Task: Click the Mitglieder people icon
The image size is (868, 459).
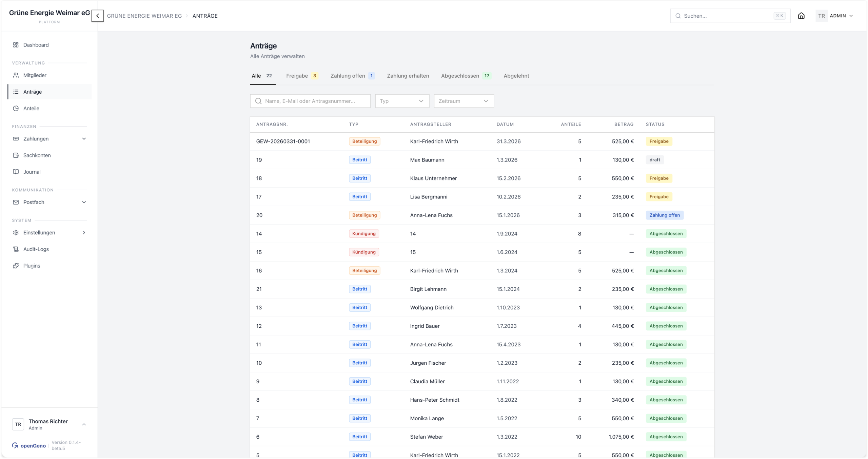Action: (x=16, y=75)
